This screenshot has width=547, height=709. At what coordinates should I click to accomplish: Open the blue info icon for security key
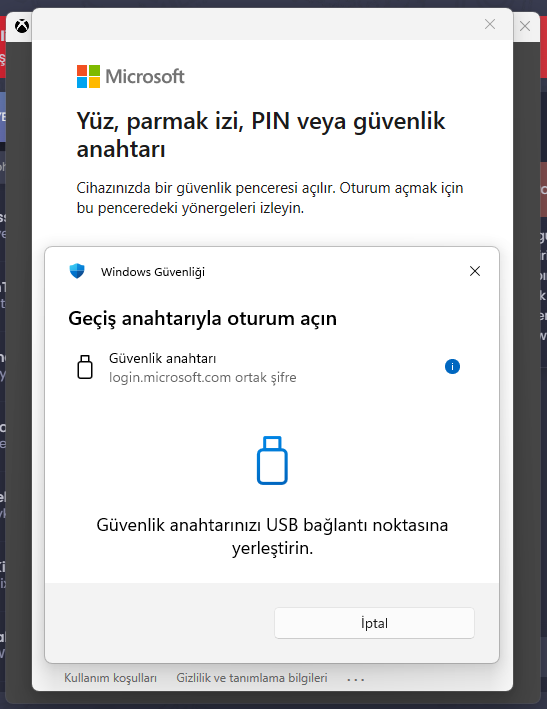[452, 366]
